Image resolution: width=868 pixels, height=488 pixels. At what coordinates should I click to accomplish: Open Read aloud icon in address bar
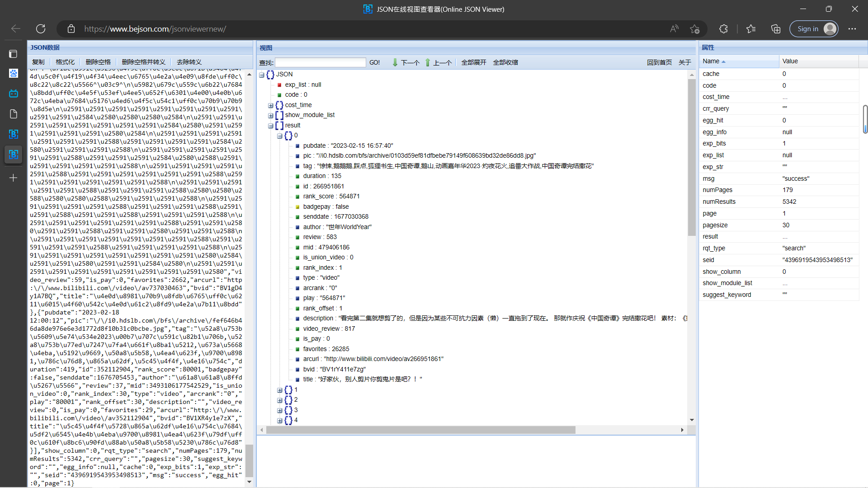coord(674,29)
